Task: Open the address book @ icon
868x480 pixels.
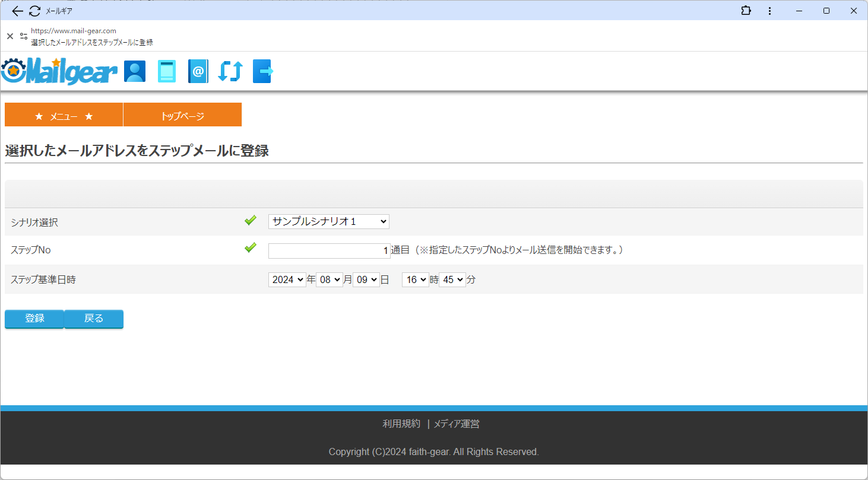Action: 198,71
